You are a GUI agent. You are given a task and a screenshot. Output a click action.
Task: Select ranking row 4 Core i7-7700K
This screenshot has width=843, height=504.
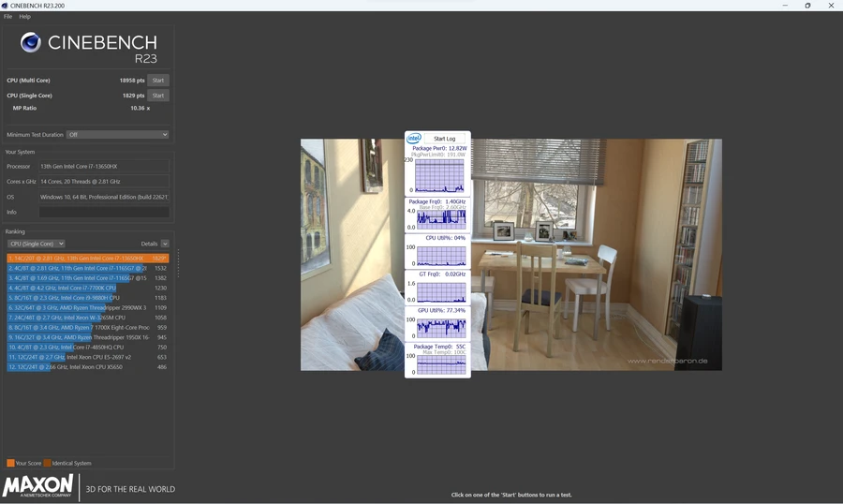(x=88, y=288)
